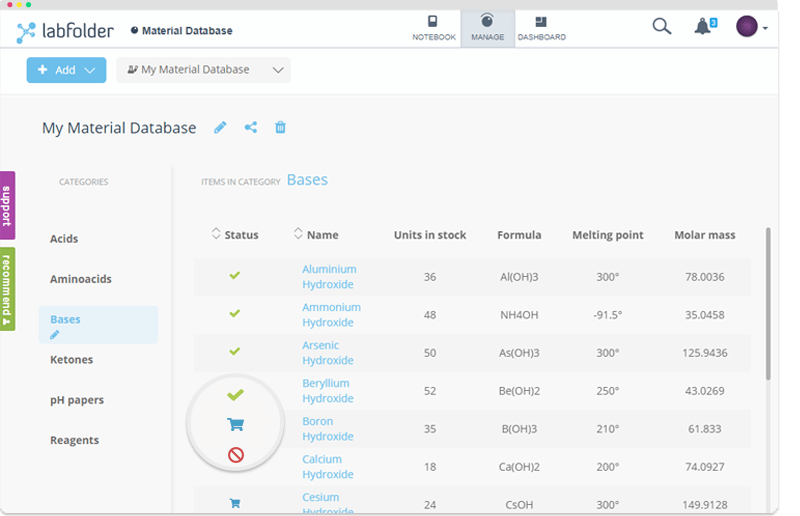Screen dimensions: 800x516
Task: Click the Al(OH)3 formula cell
Action: pos(519,277)
